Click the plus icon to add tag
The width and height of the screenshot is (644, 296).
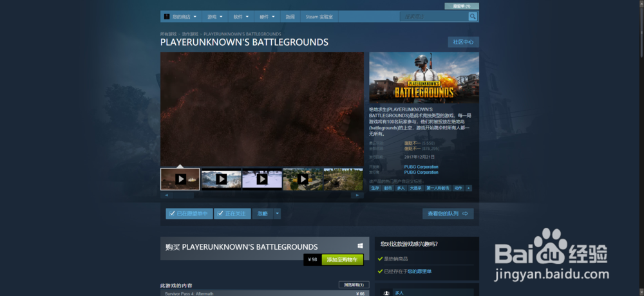coord(469,188)
